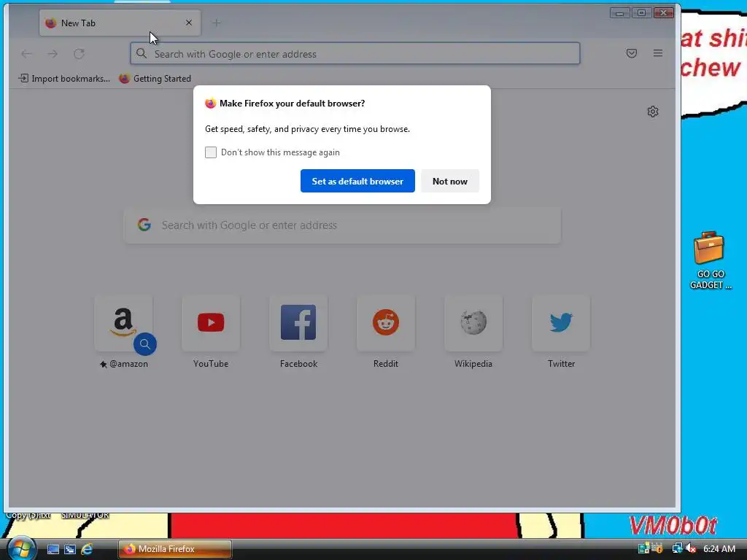
Task: Open a new tab with plus icon
Action: (x=216, y=23)
